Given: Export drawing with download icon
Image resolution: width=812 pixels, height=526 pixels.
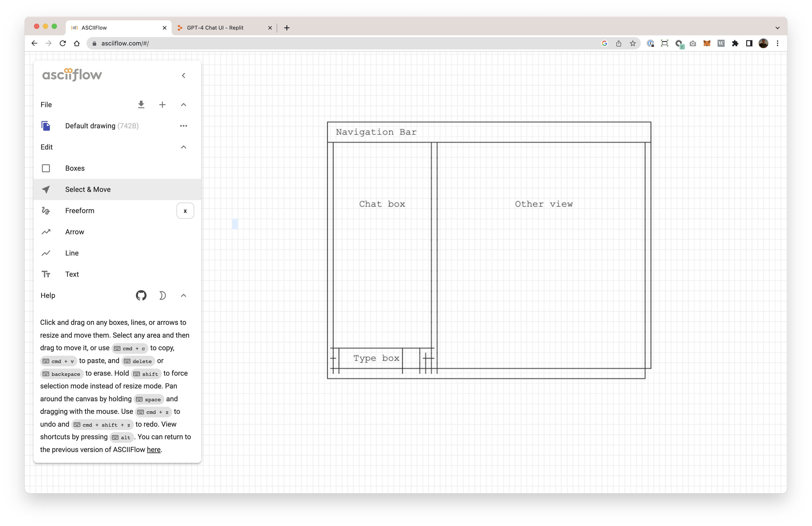Looking at the screenshot, I should coord(141,104).
